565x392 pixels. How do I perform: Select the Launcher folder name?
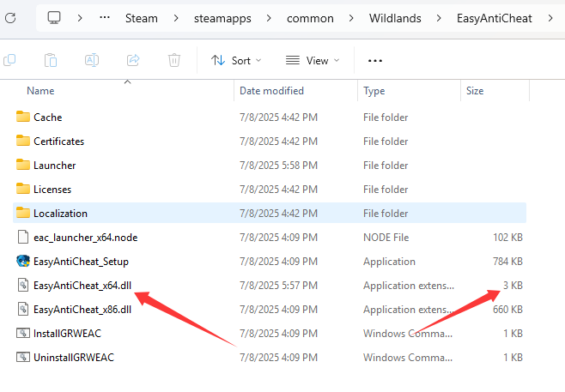click(54, 166)
